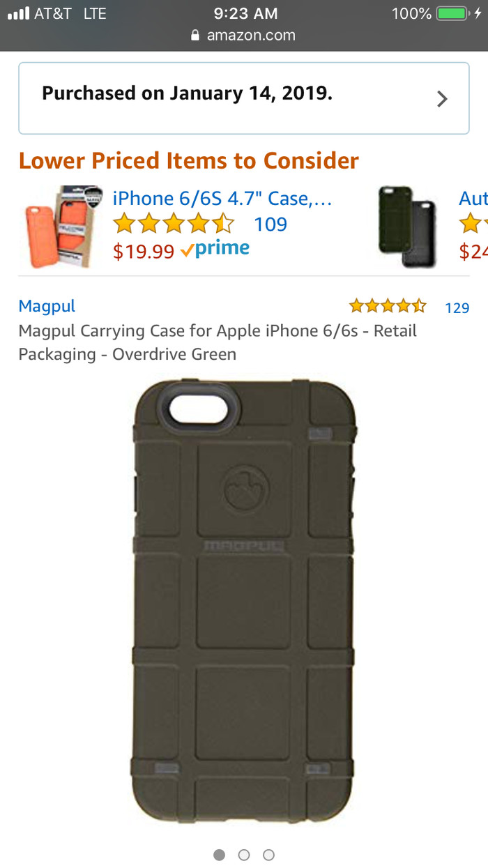Tap the $19.99 price
The height and width of the screenshot is (868, 488).
click(x=144, y=251)
